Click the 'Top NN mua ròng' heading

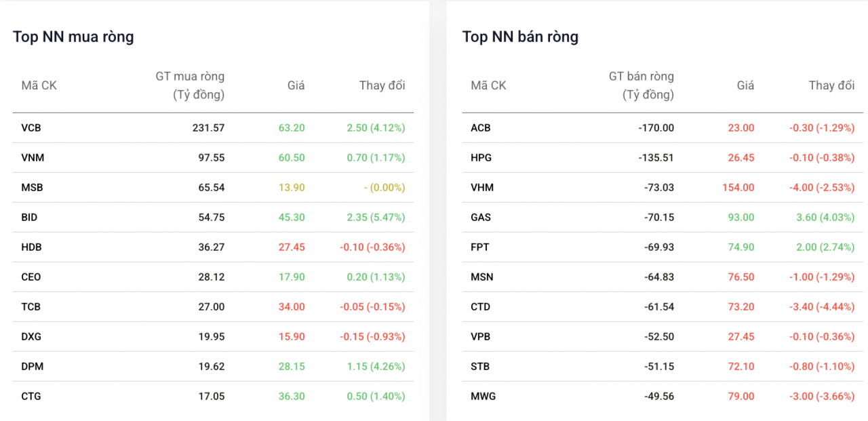73,37
